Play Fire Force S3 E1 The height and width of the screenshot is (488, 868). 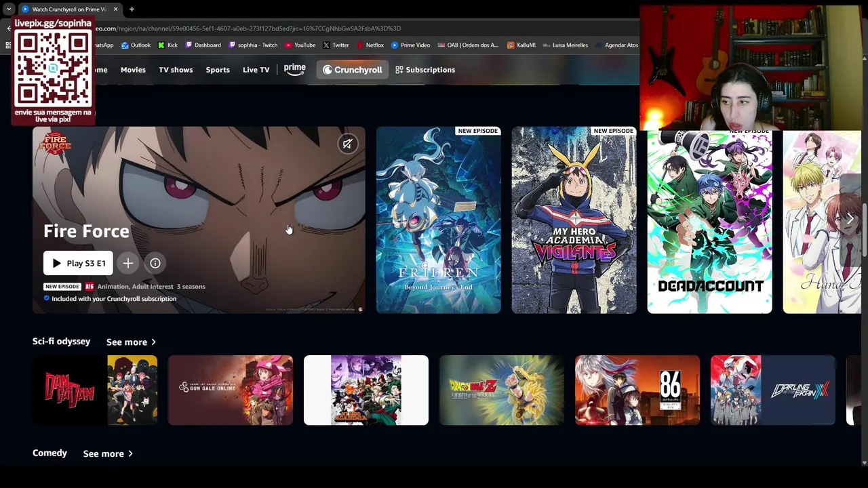click(78, 263)
